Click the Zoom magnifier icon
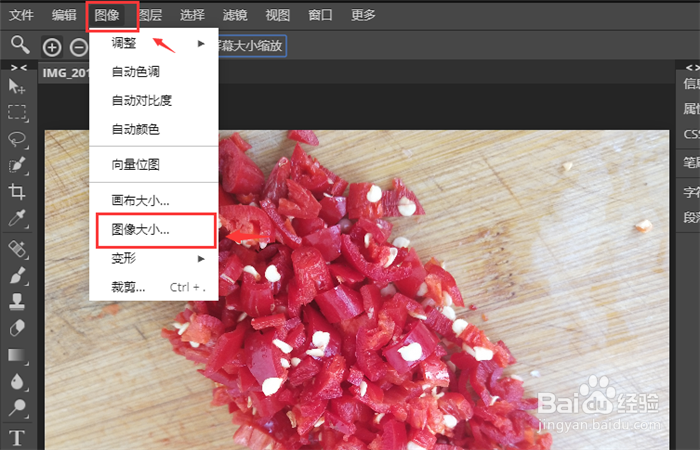Screen dimensions: 700x450 pos(20,46)
